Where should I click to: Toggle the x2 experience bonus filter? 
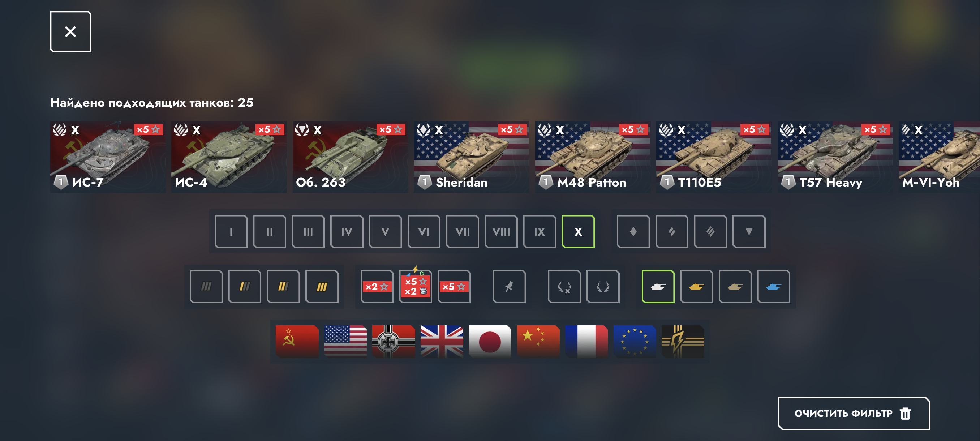[377, 287]
